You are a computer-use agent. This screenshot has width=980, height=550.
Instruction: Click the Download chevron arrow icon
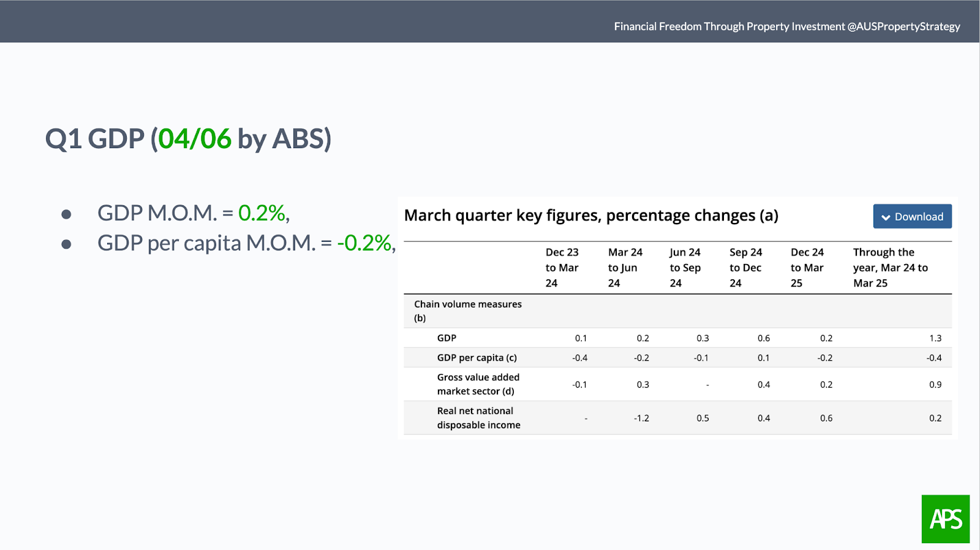pyautogui.click(x=886, y=217)
